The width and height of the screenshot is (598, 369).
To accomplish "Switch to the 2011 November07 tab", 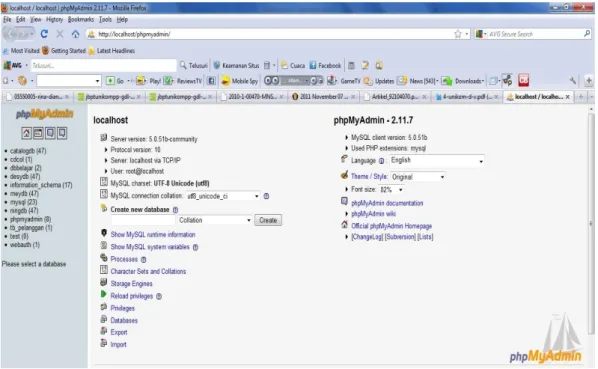I will [324, 97].
